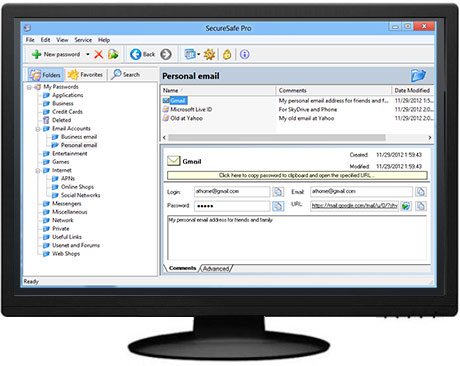Screen dimensions: 460x366
Task: Open the View menu
Action: tap(62, 40)
